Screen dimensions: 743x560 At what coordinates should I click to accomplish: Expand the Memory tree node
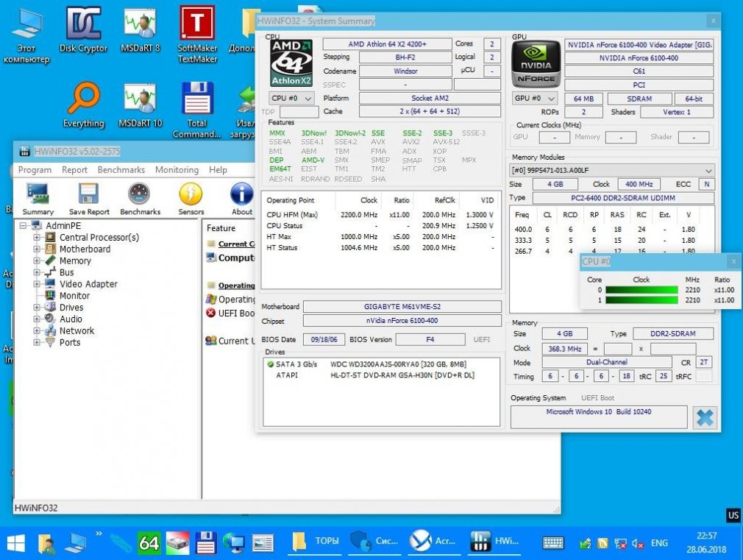coord(37,260)
